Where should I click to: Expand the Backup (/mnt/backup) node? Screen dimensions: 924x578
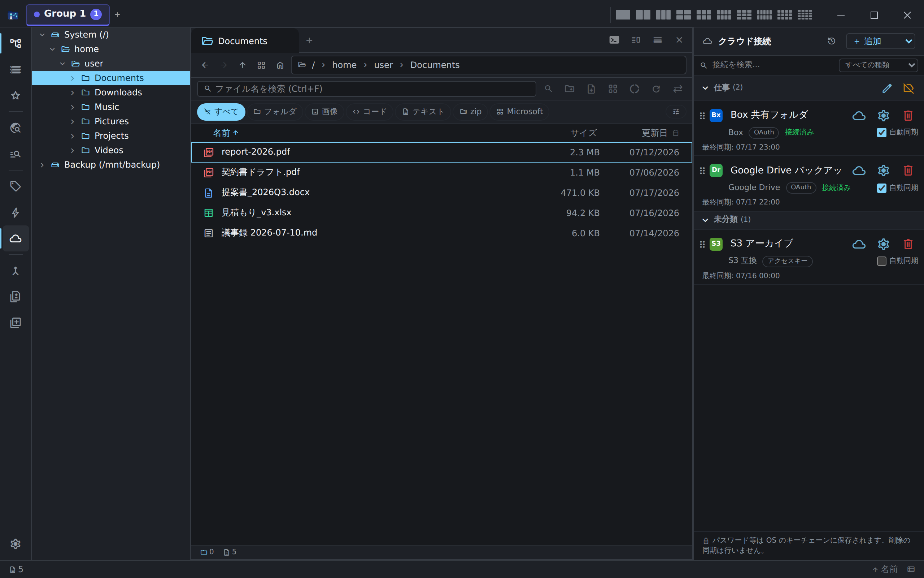(42, 165)
